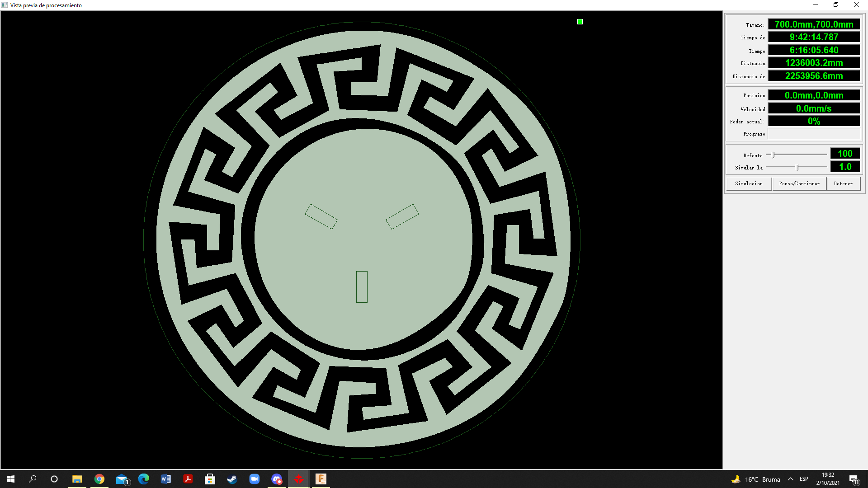868x488 pixels.
Task: Select the distance value 2253956.6mm
Action: [814, 76]
